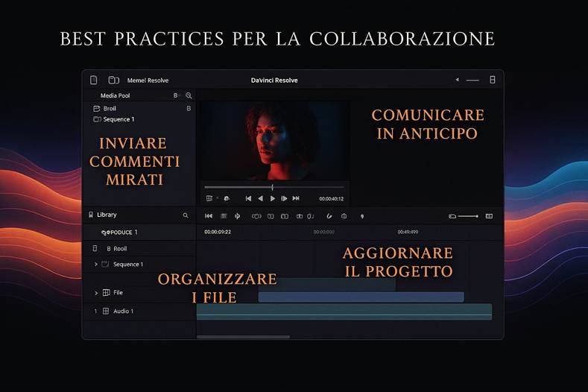Open the Library panel header
Viewport: 588px width, 392px height.
click(x=107, y=215)
